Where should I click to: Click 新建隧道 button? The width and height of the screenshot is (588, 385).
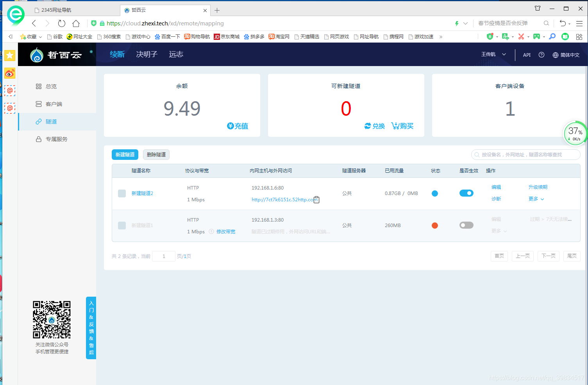(x=125, y=155)
